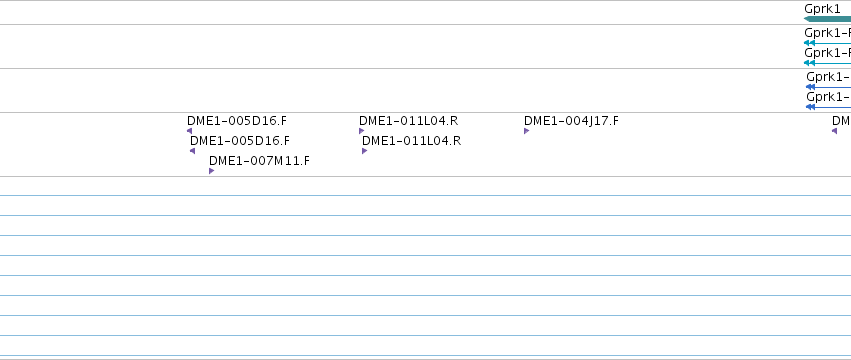Click the upper DME1-005D16.F feature label
The height and width of the screenshot is (360, 851).
(237, 121)
